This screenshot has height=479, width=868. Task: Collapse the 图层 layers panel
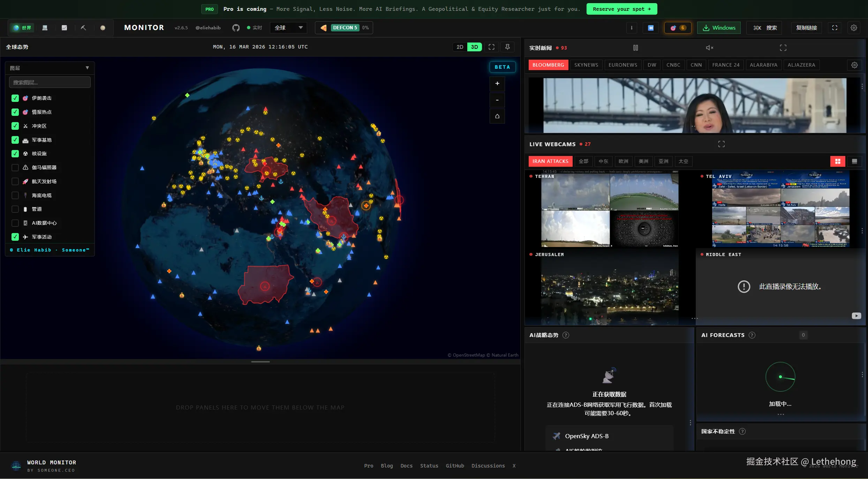[x=87, y=68]
